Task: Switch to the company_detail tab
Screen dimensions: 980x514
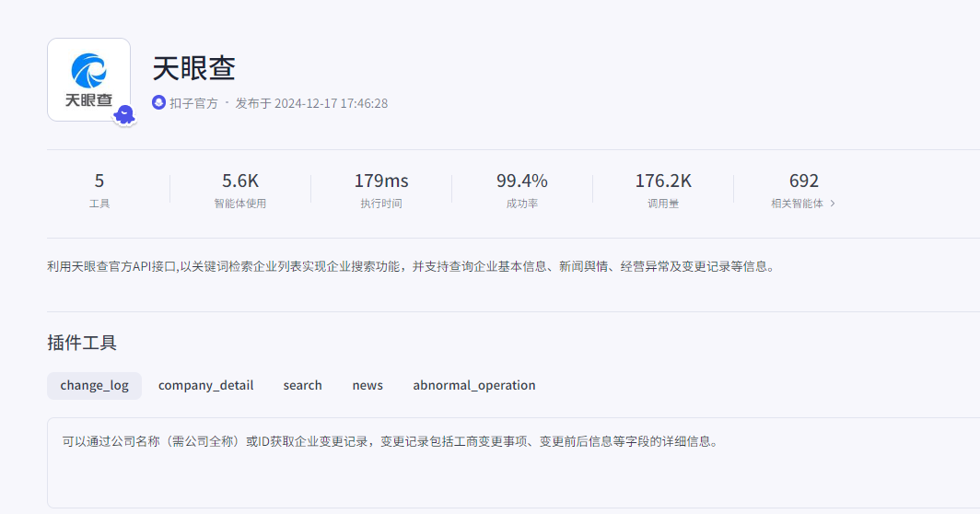Action: 205,385
